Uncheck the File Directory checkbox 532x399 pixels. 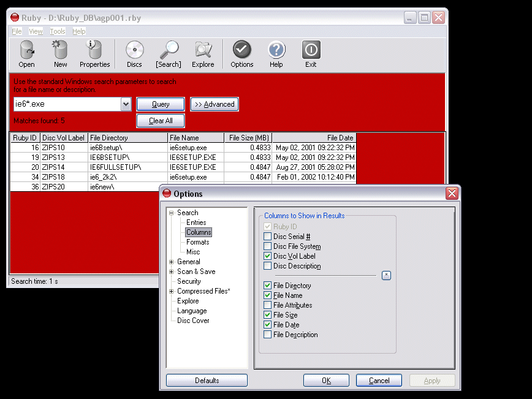click(x=267, y=286)
